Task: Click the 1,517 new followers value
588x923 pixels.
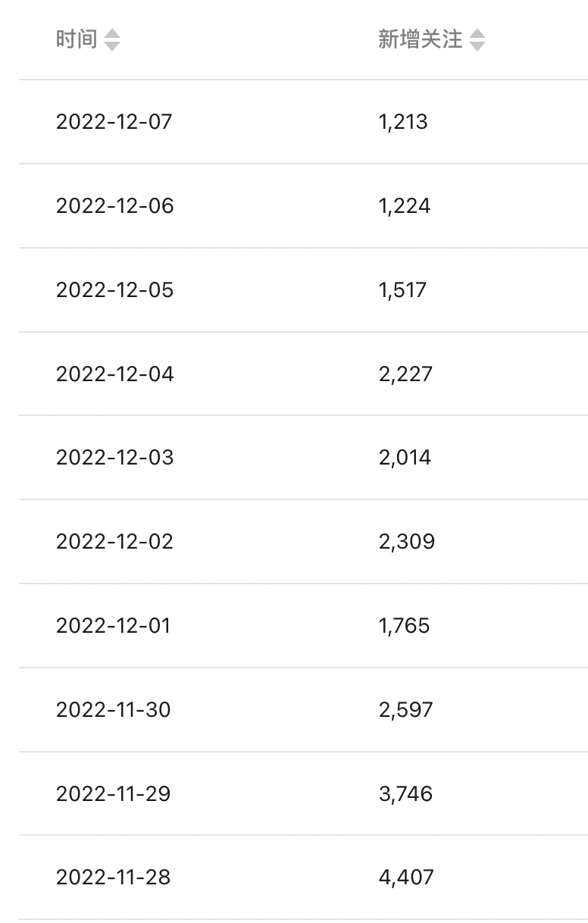Action: point(402,289)
